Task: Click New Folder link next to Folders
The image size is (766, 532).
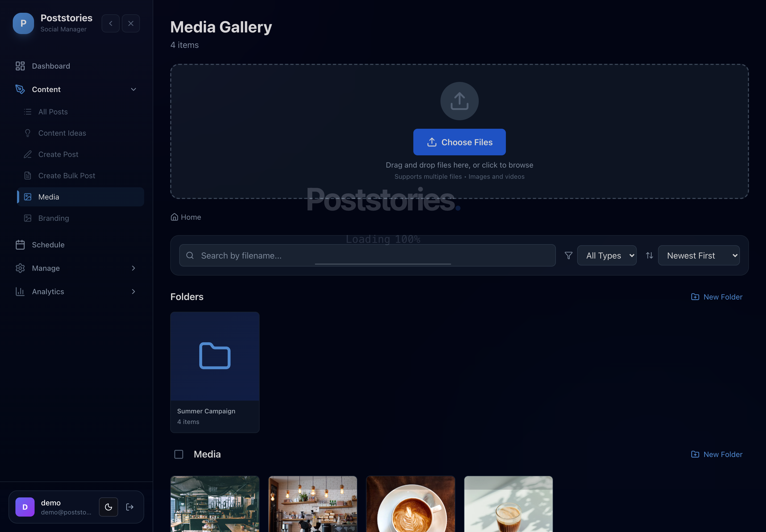Action: [717, 297]
